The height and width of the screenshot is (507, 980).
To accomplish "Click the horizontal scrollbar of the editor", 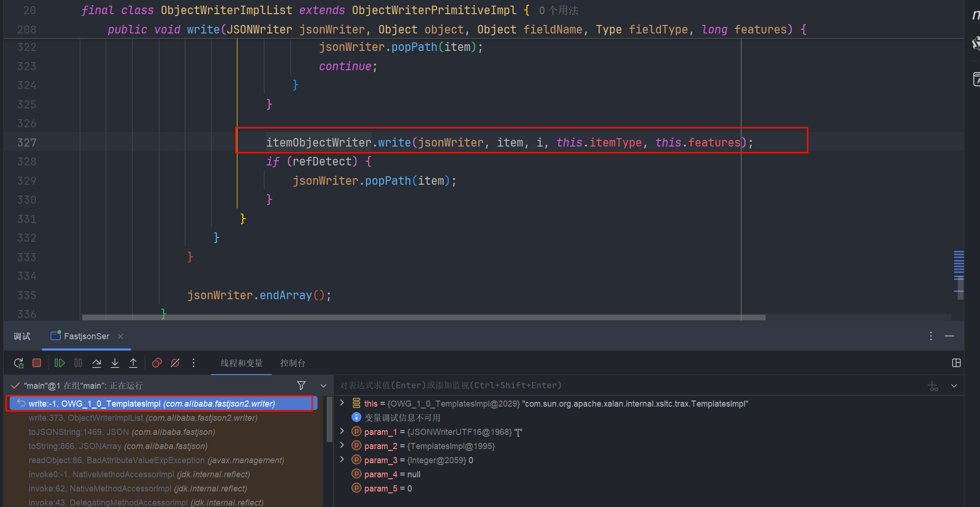I will pyautogui.click(x=424, y=318).
